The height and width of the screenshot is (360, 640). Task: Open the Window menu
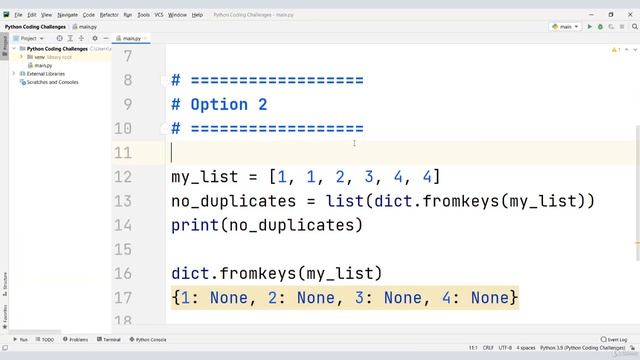(177, 15)
